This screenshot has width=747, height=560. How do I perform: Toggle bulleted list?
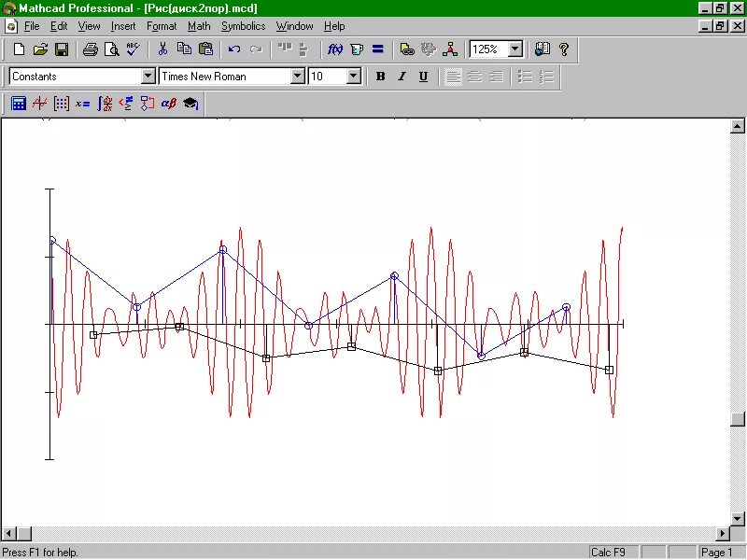525,77
